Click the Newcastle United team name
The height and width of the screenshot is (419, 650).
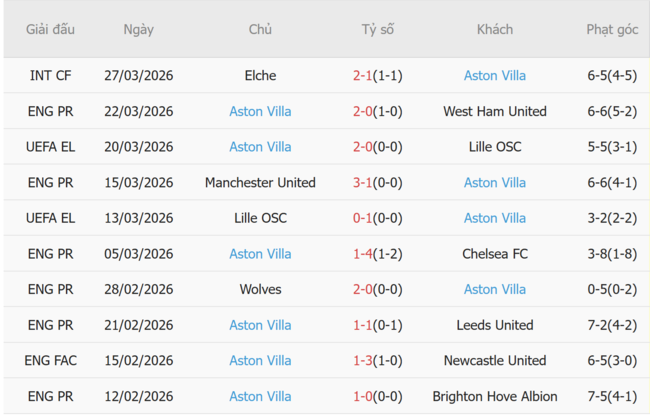click(494, 361)
